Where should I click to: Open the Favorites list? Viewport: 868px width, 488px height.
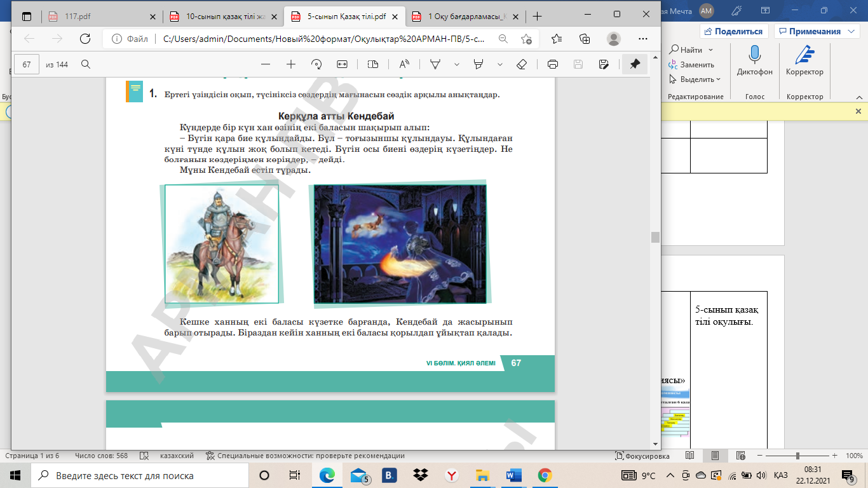click(557, 39)
